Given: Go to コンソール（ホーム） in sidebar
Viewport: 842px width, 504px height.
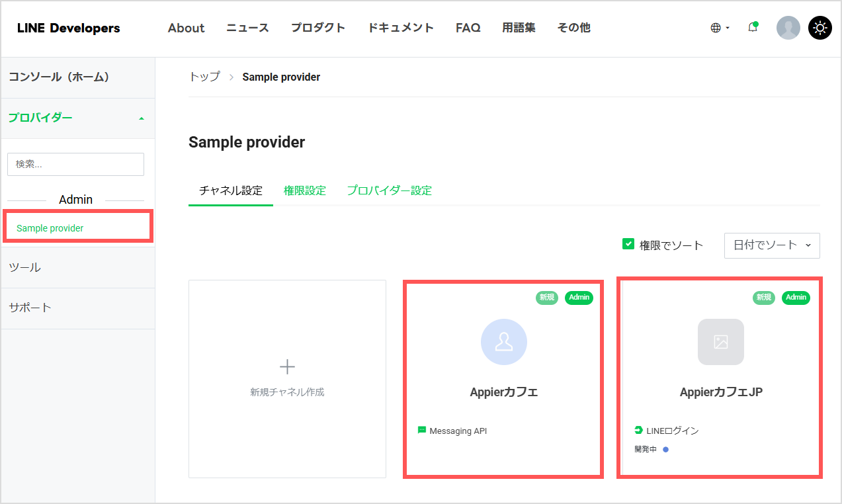Looking at the screenshot, I should 78,77.
